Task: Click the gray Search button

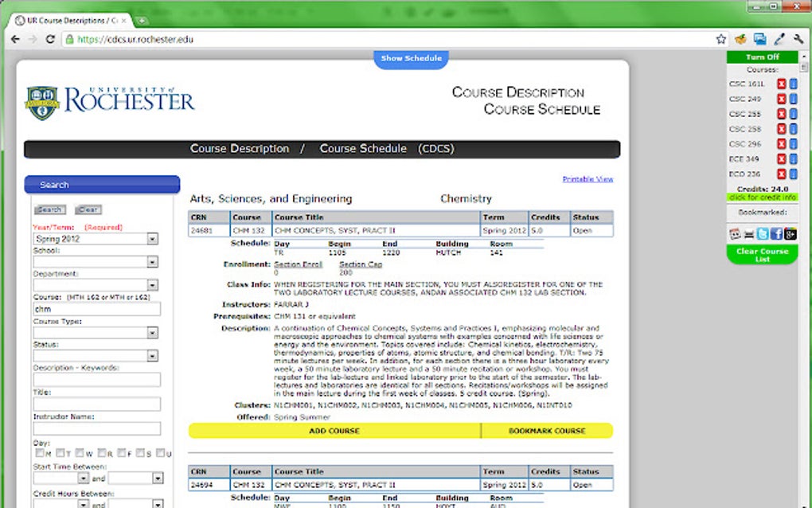Action: [x=50, y=209]
